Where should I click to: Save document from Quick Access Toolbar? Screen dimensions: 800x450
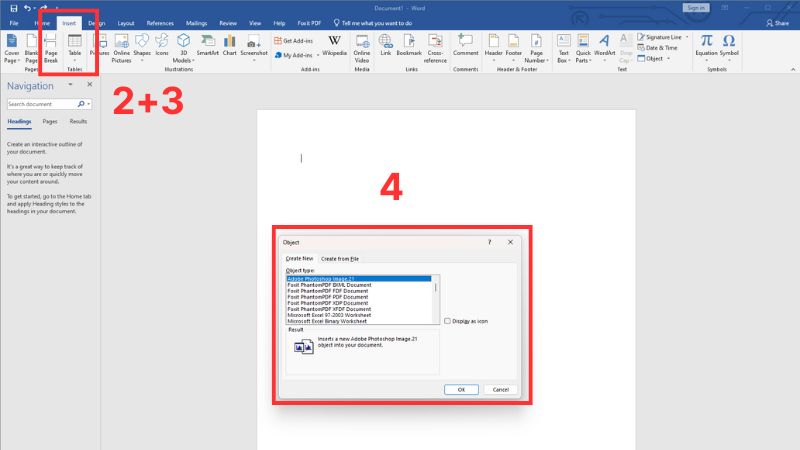(x=14, y=8)
